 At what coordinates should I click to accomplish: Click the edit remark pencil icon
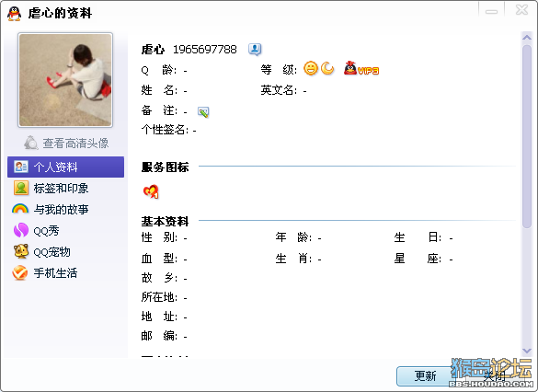203,112
